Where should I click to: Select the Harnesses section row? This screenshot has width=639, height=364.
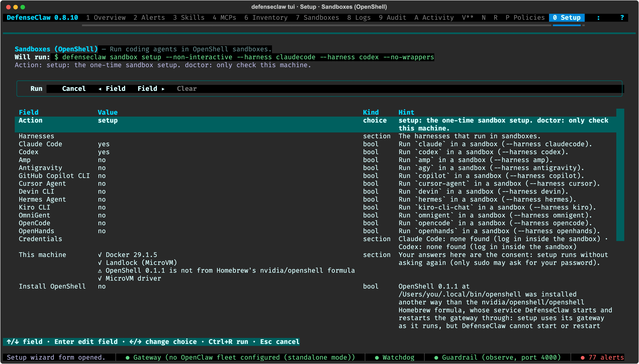tap(315, 136)
